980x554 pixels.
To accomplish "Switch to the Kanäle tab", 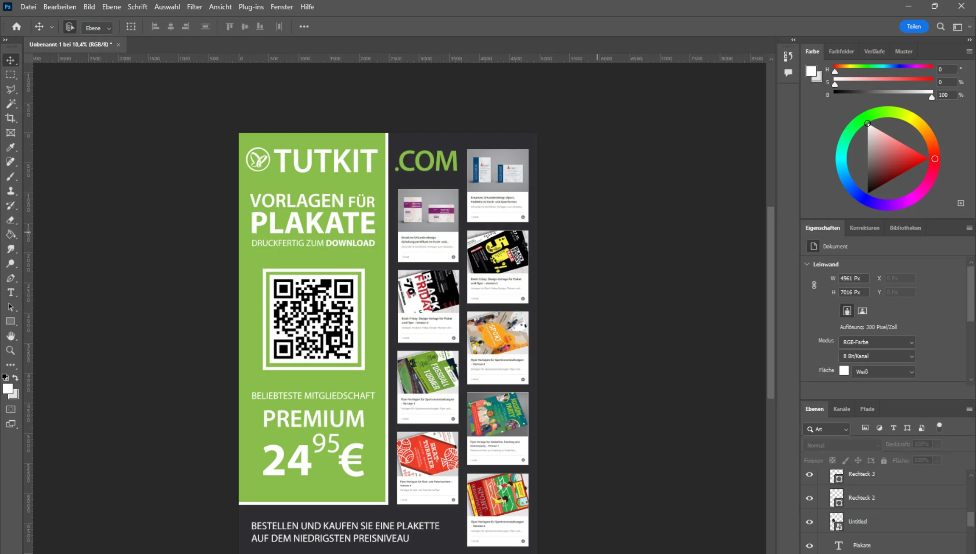I will click(x=842, y=409).
